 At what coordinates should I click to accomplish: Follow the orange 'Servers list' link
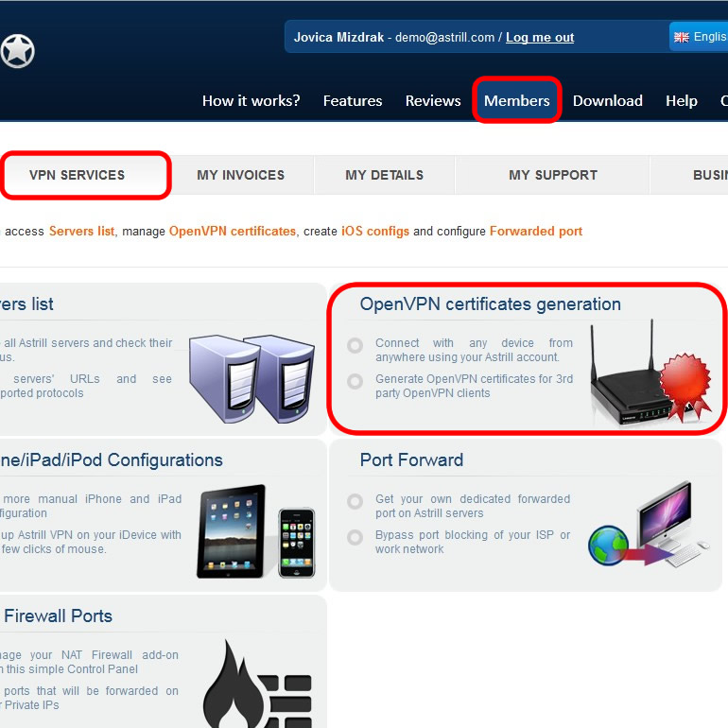[x=81, y=232]
